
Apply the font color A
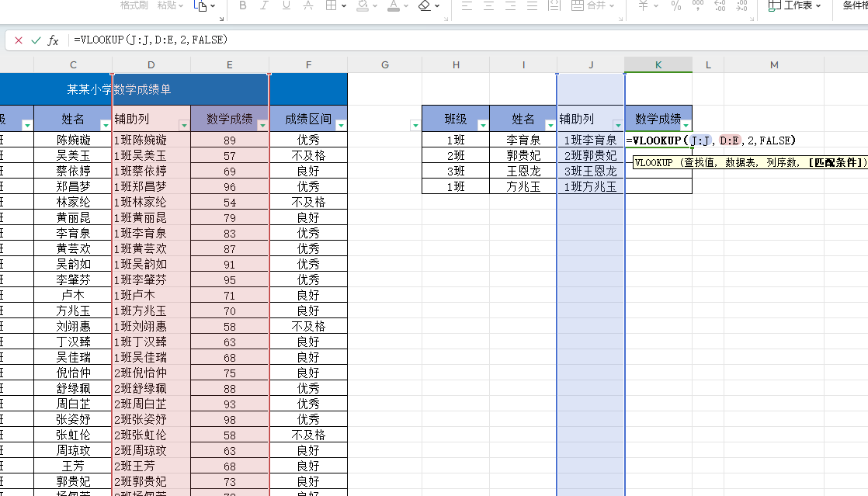[394, 5]
